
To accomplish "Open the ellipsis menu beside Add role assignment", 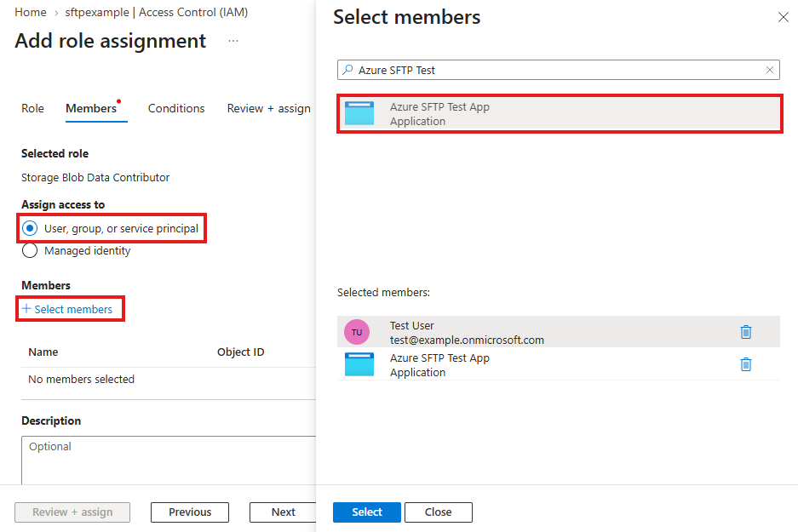I will point(233,41).
